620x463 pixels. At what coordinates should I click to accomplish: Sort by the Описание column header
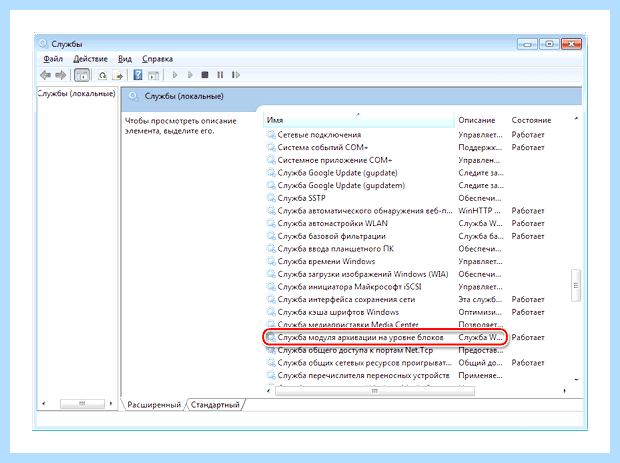476,120
